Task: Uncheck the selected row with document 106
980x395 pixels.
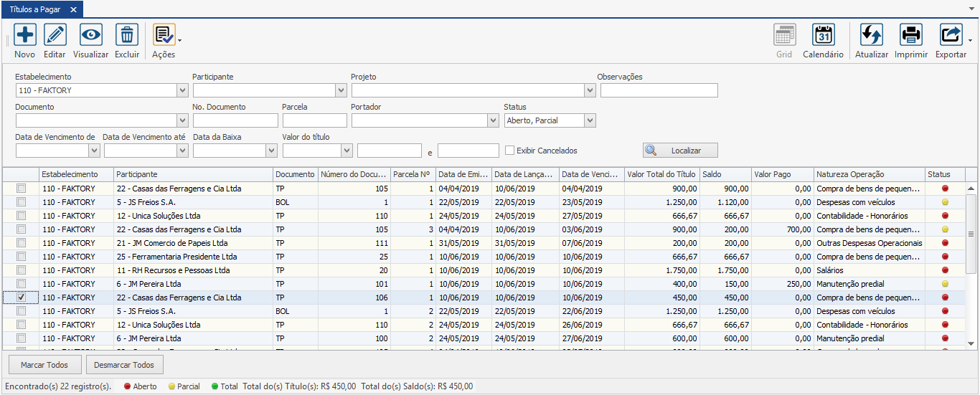Action: pyautogui.click(x=22, y=298)
